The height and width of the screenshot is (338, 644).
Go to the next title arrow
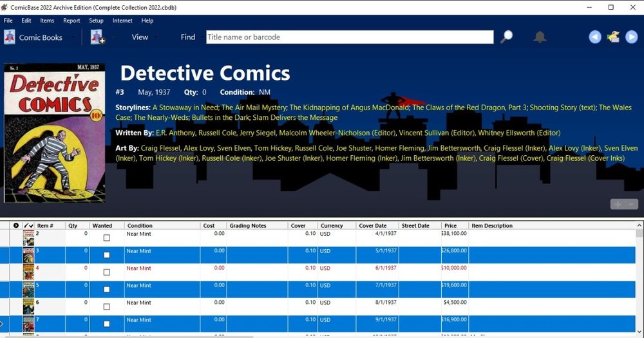coord(632,37)
